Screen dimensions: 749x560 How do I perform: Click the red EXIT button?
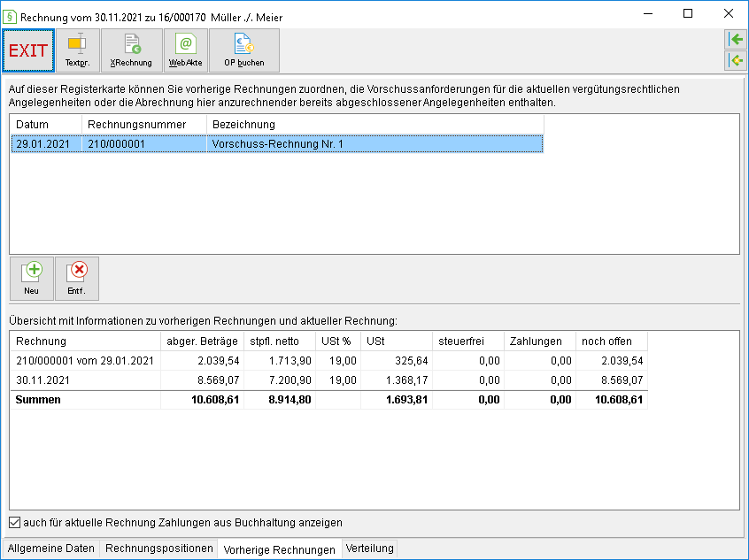coord(28,50)
